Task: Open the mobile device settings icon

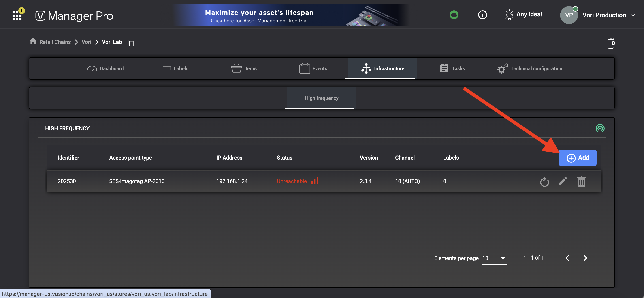Action: click(611, 43)
